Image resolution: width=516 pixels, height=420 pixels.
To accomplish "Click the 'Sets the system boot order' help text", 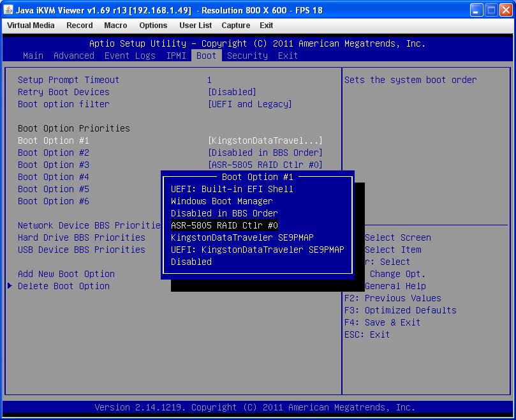I will pos(410,80).
